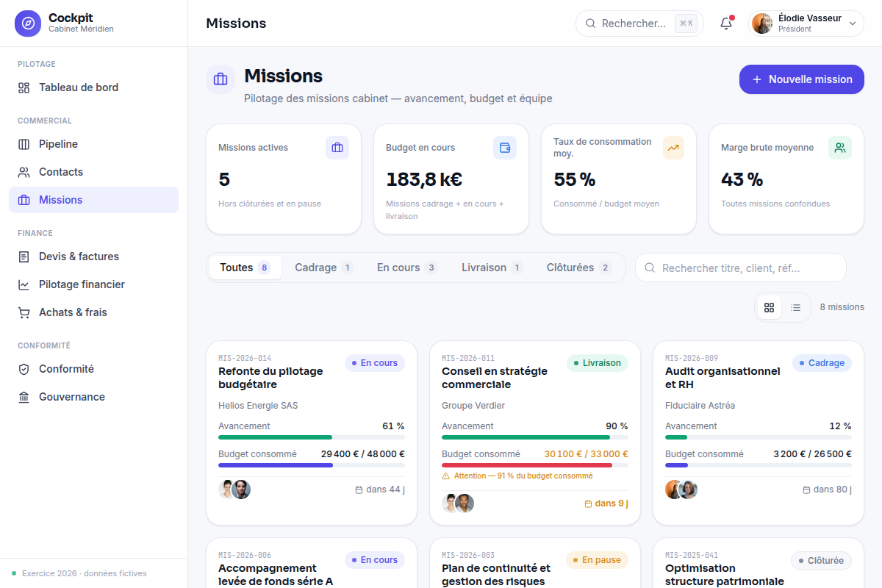Click reference MIS-2026-011

(x=468, y=358)
